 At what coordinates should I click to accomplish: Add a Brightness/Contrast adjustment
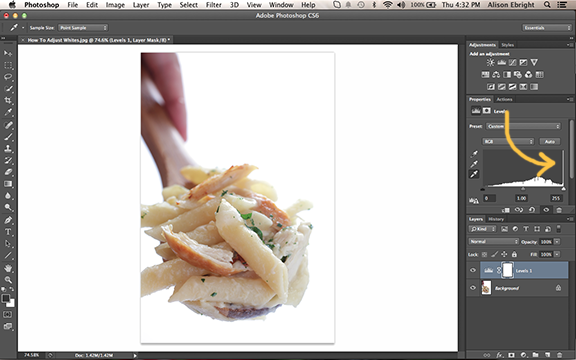pos(490,62)
